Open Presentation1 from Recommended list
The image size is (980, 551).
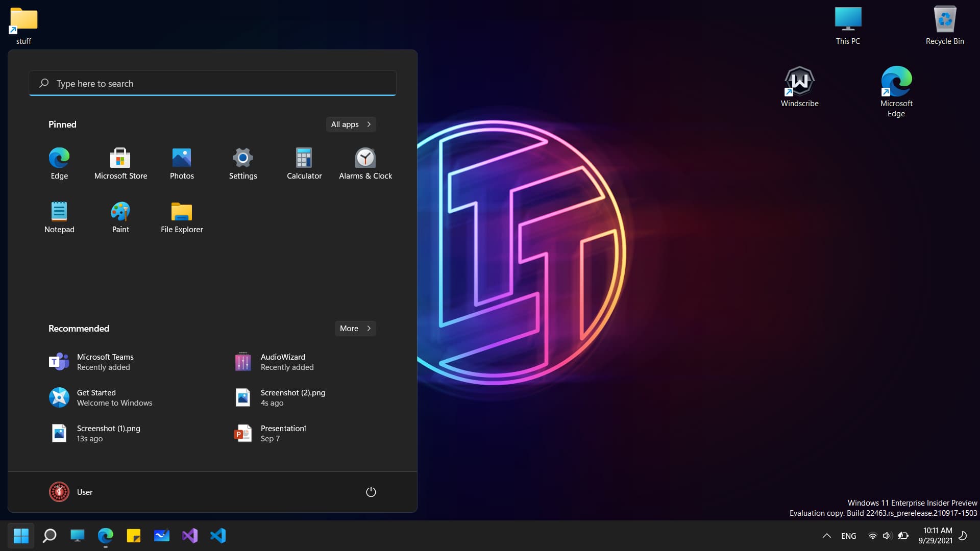[283, 433]
